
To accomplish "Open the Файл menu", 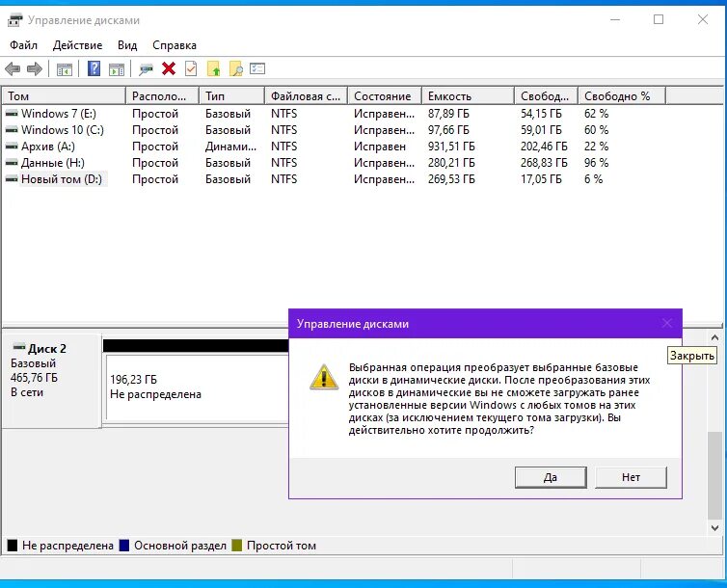I will click(24, 45).
